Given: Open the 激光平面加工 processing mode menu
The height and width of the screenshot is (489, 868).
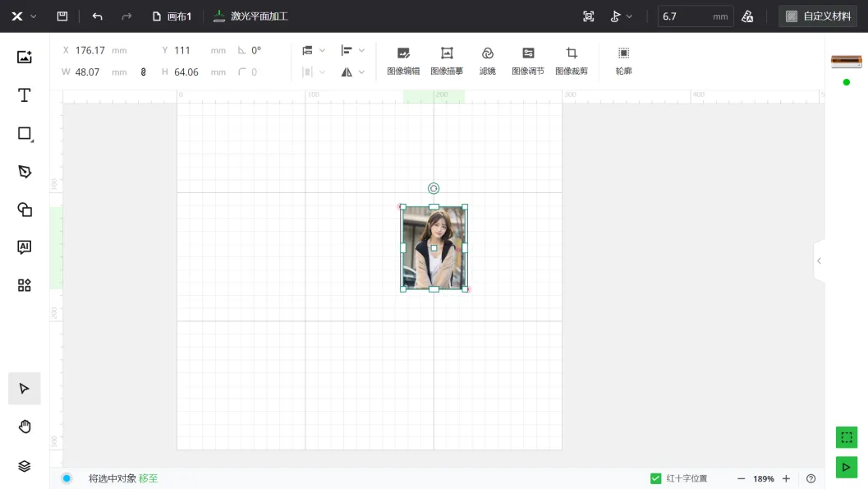Looking at the screenshot, I should point(250,16).
